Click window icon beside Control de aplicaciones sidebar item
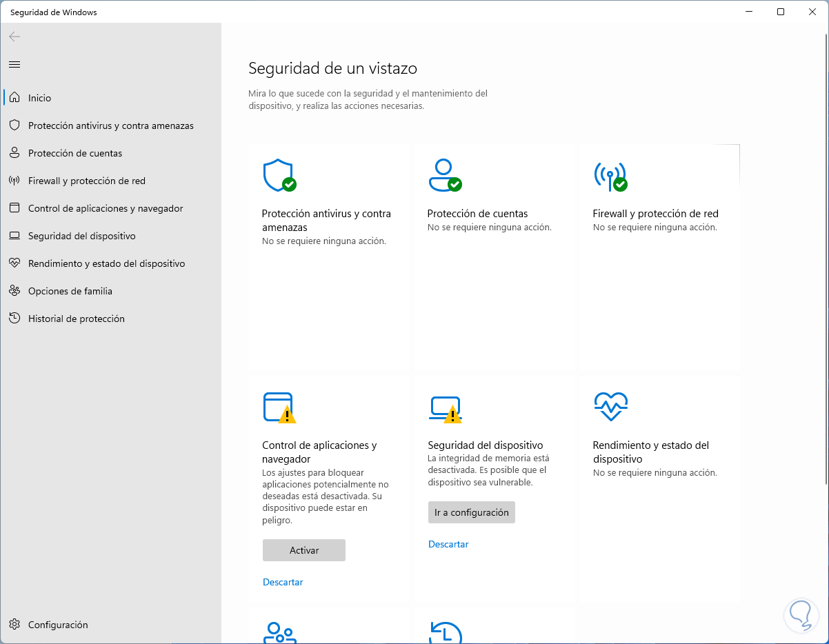Image resolution: width=829 pixels, height=644 pixels. coord(14,208)
